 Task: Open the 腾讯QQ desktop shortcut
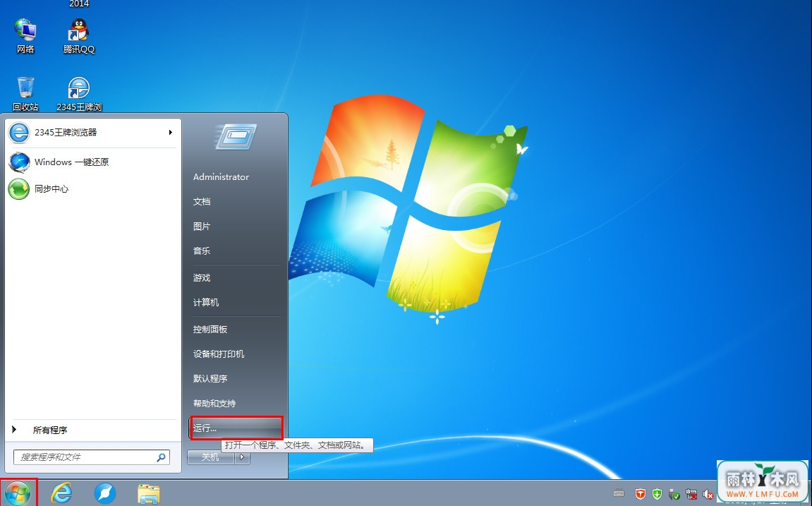click(x=79, y=36)
